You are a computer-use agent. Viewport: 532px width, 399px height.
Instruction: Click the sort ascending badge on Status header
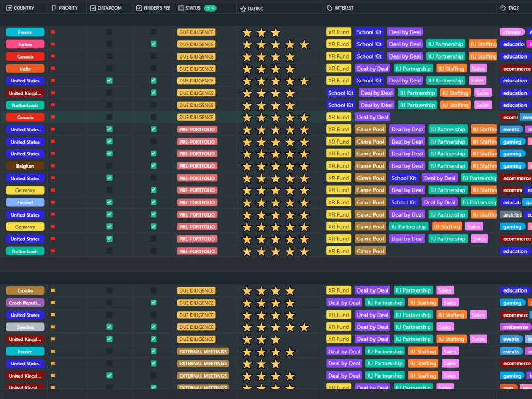coord(210,8)
